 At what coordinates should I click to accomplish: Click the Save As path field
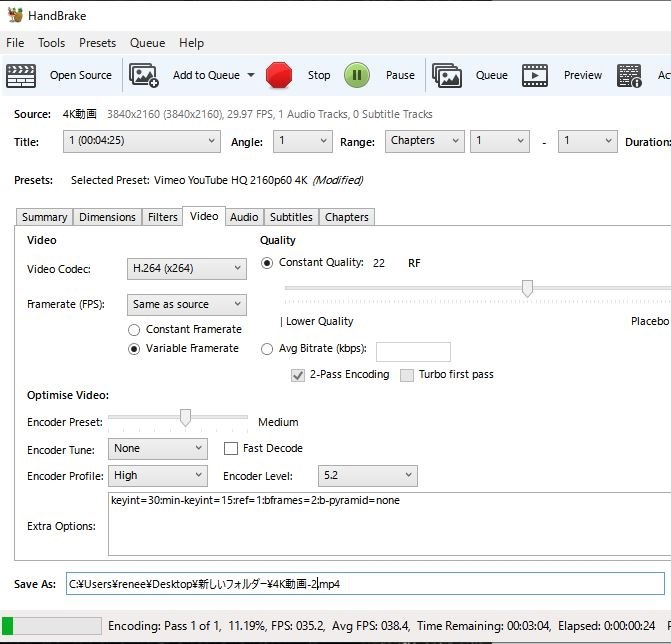tap(365, 584)
